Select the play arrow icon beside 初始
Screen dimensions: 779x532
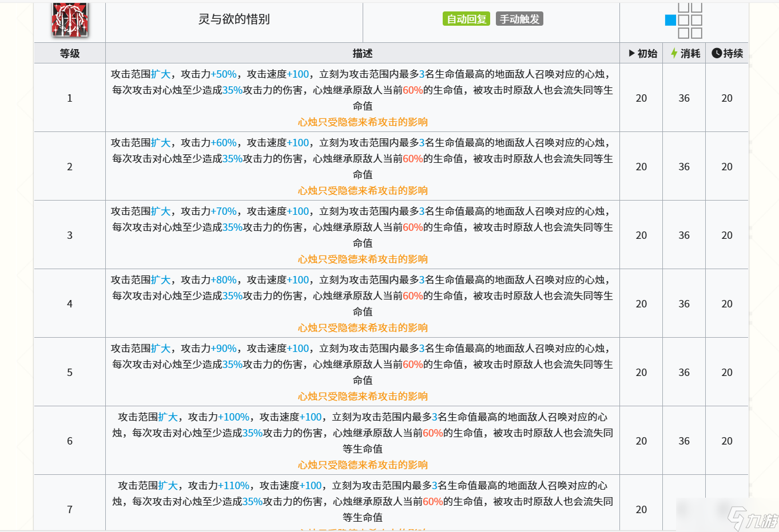(631, 53)
